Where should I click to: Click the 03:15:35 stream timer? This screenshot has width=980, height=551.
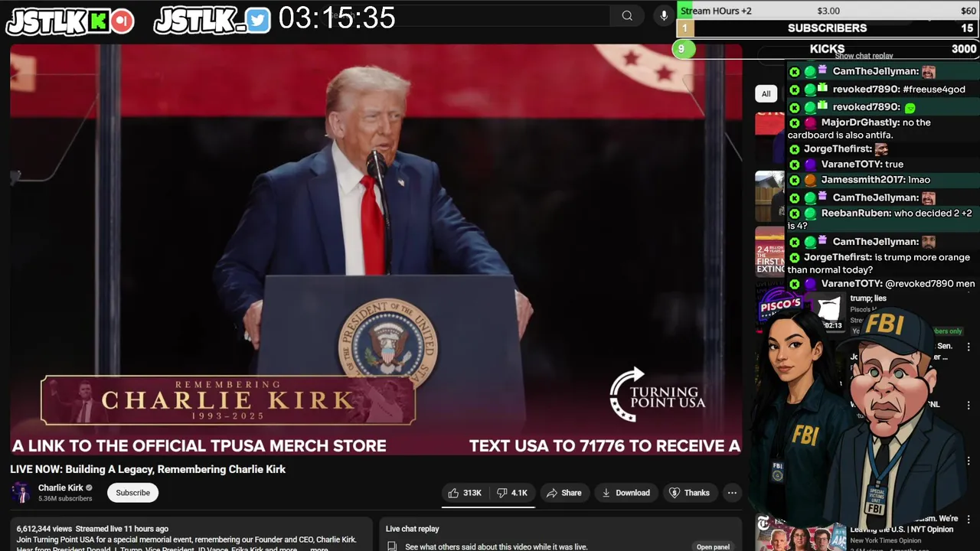tap(337, 18)
